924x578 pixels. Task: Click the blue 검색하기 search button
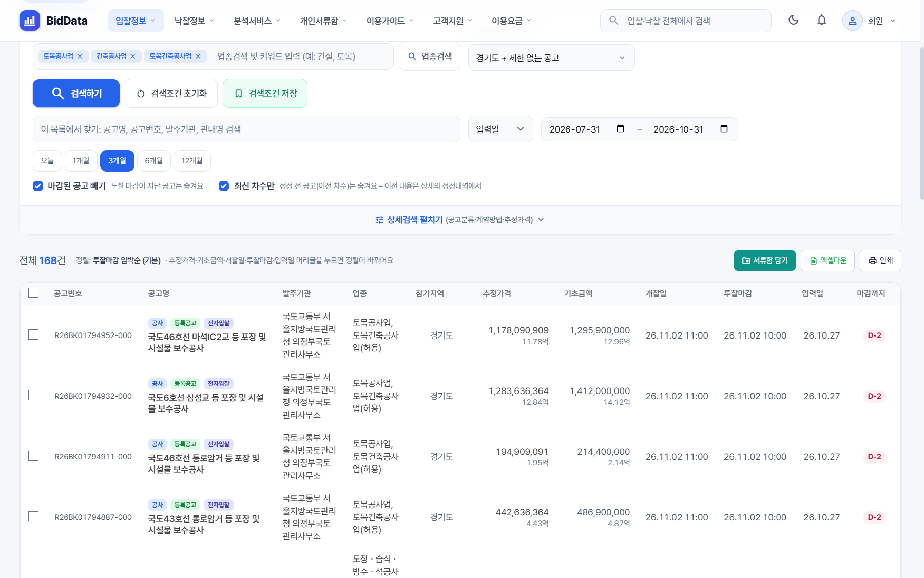coord(76,94)
